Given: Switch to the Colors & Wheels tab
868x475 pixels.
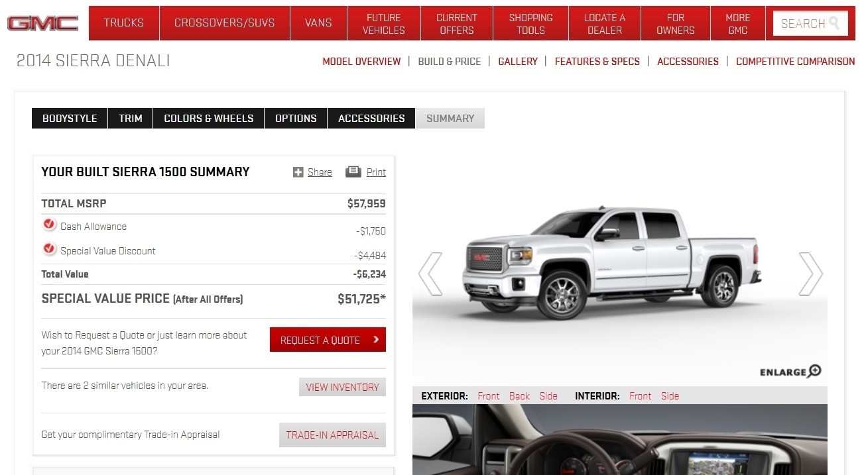Looking at the screenshot, I should 209,119.
